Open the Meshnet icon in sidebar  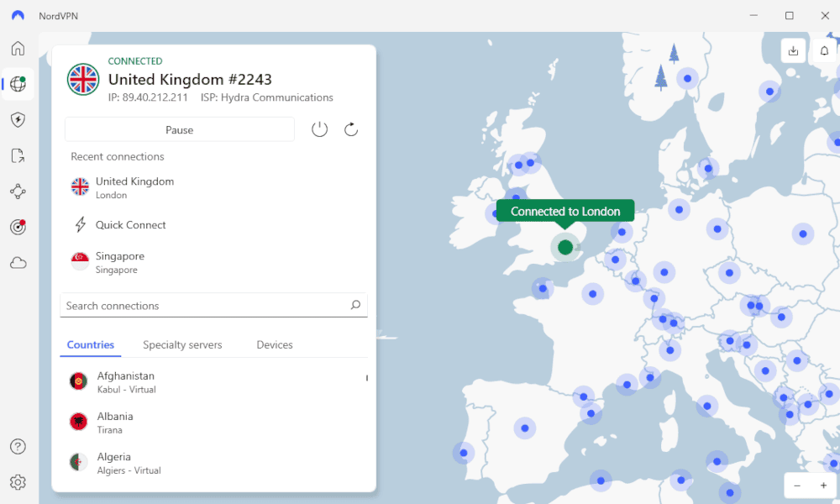click(x=18, y=192)
